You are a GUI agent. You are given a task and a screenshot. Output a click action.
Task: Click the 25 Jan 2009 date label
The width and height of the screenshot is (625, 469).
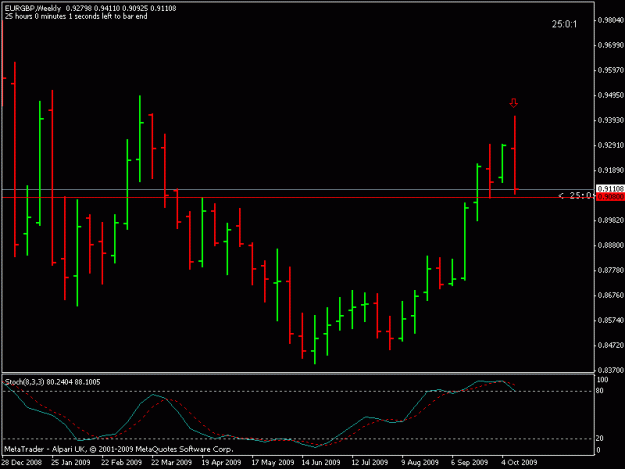click(71, 462)
